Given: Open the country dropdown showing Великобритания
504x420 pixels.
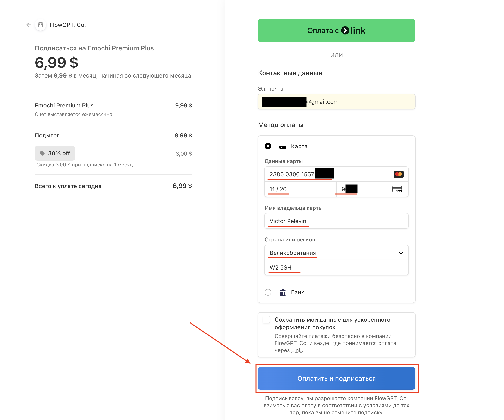Looking at the screenshot, I should click(336, 253).
